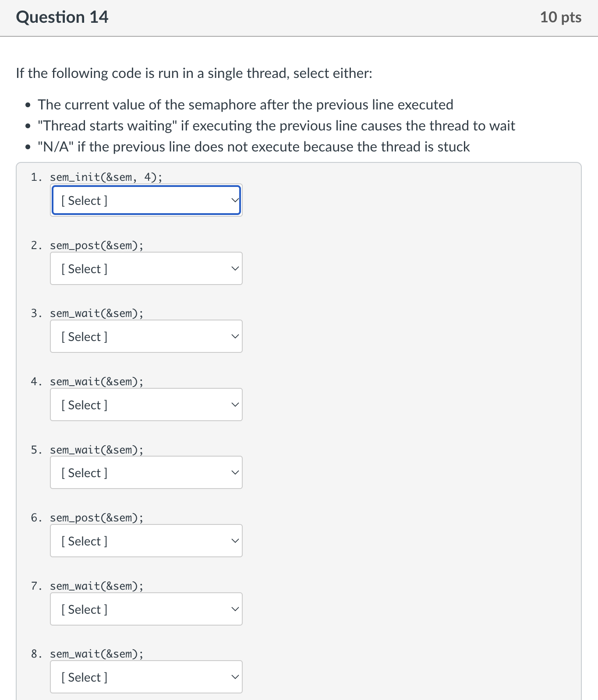Click the chevron arrow beside line 6's Select
Screen dimensions: 598x700
235,541
